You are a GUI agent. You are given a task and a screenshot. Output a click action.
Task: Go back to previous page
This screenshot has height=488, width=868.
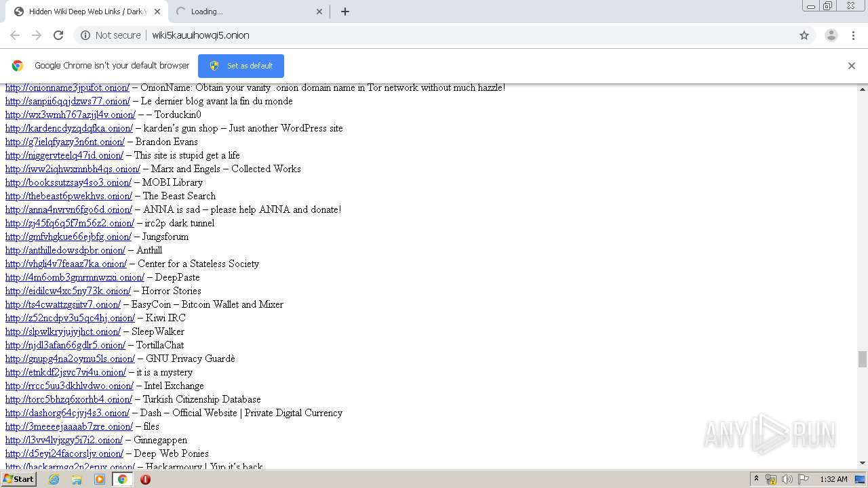(15, 35)
